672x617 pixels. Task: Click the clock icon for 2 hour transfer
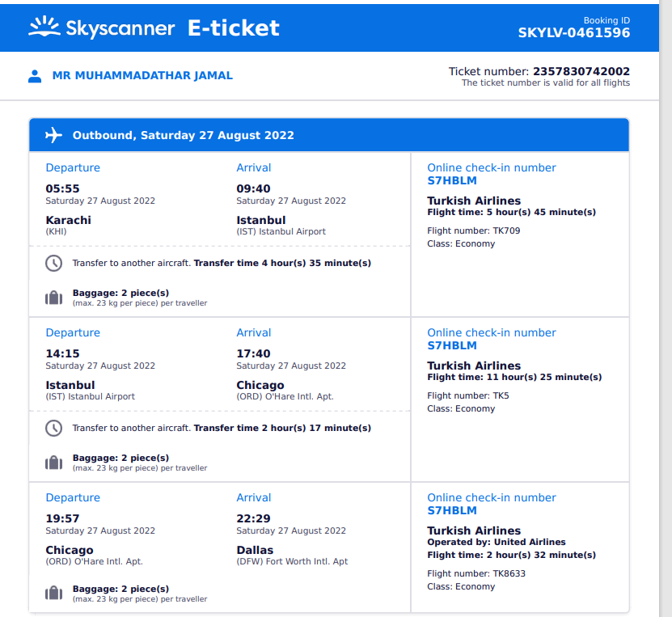(53, 428)
